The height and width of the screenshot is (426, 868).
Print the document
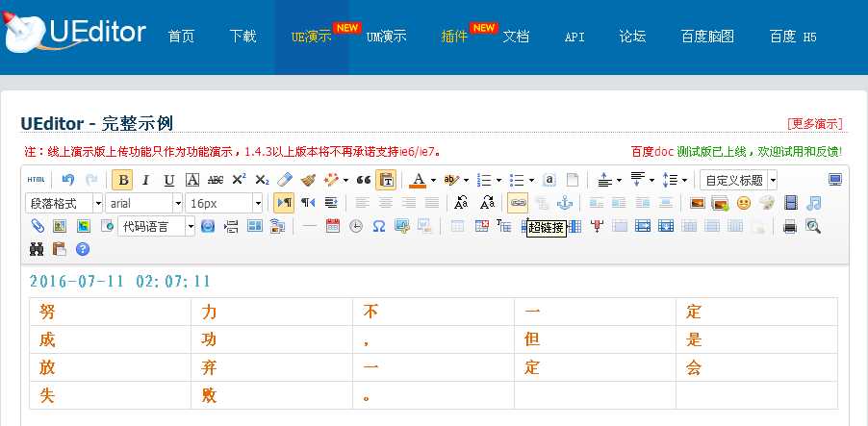coord(790,226)
